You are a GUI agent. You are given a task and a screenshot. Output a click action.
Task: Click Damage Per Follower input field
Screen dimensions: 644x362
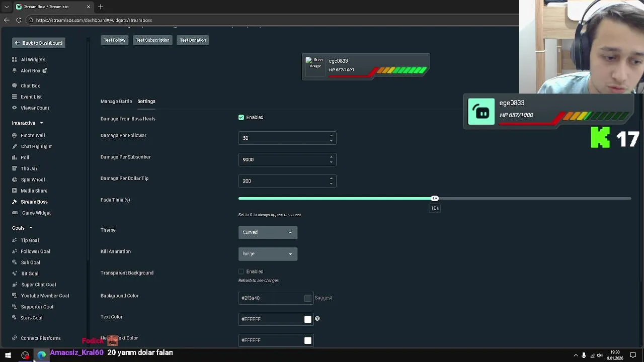(287, 138)
